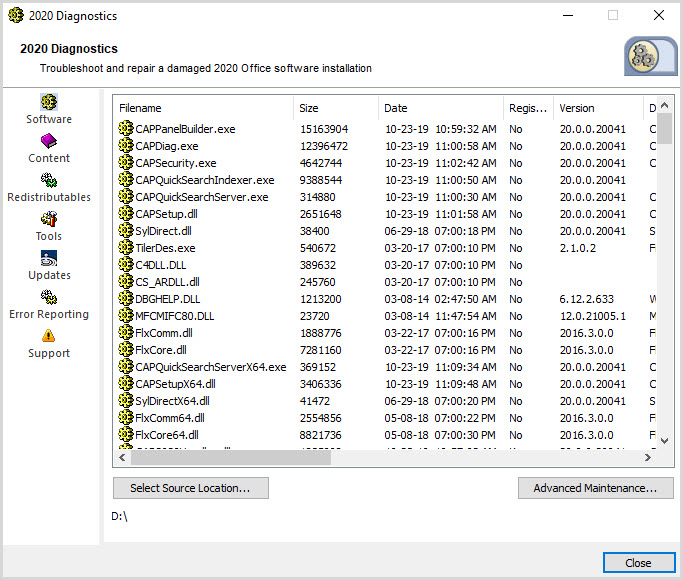683x580 pixels.
Task: Sort list by Size column header
Action: pos(336,108)
